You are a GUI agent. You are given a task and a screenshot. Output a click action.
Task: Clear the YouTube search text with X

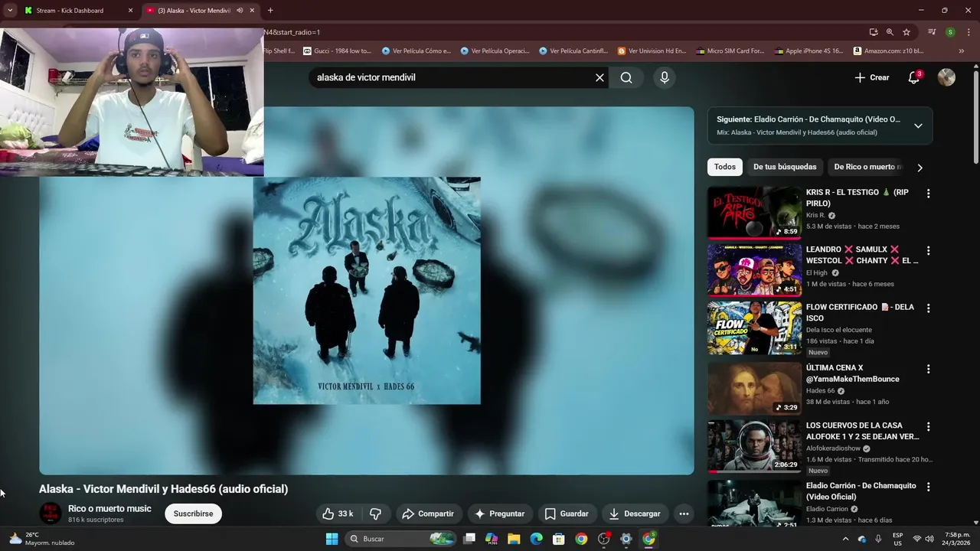click(599, 77)
